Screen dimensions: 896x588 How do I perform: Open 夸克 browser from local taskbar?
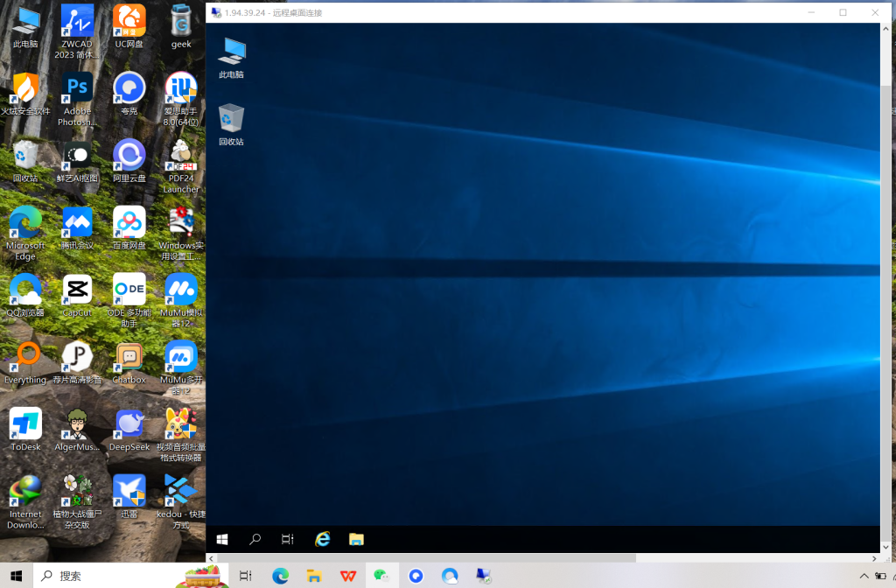pyautogui.click(x=416, y=576)
